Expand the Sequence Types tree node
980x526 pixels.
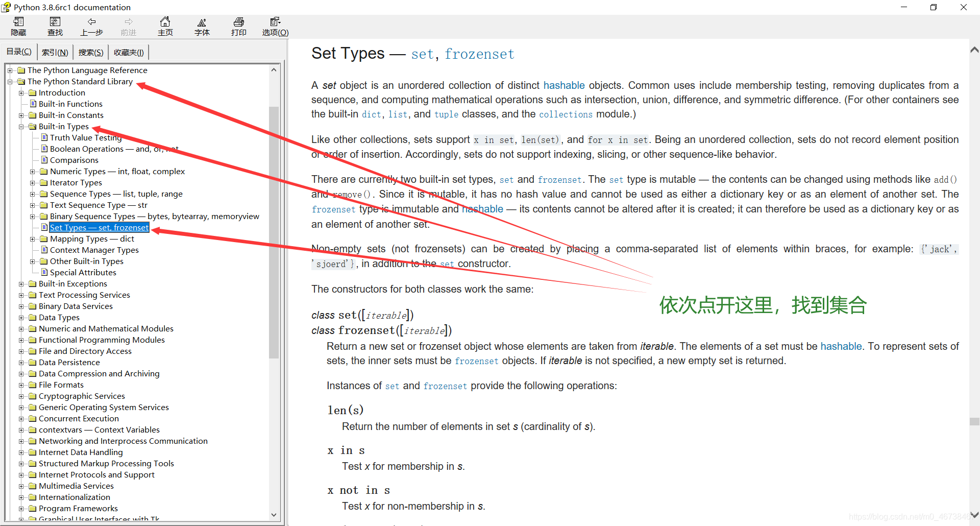point(33,194)
